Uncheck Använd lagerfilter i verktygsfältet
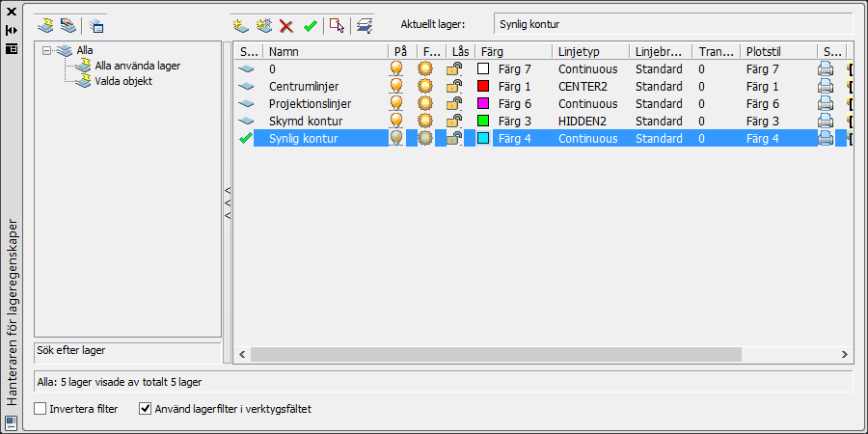 pos(145,409)
